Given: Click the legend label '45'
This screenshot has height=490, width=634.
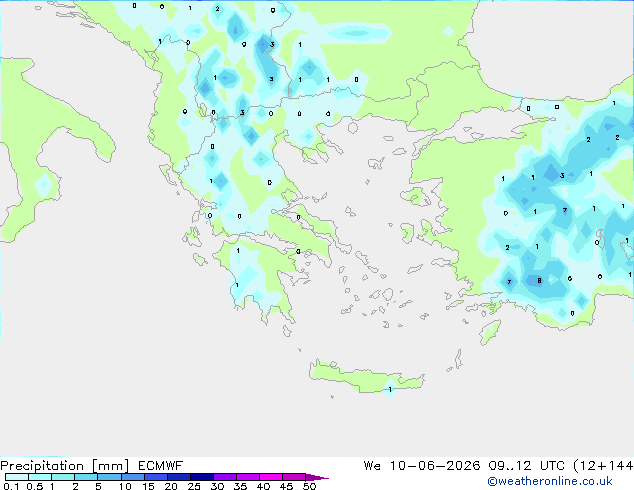Looking at the screenshot, I should [x=286, y=486].
